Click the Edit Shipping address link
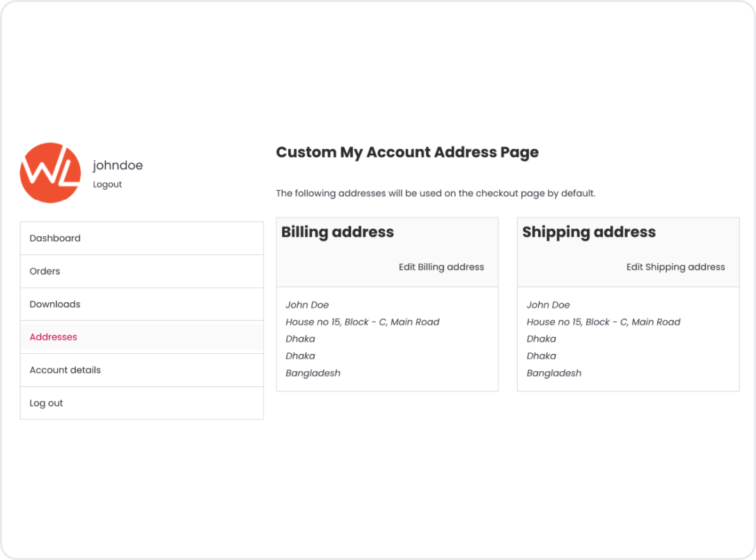756x560 pixels. [x=675, y=267]
